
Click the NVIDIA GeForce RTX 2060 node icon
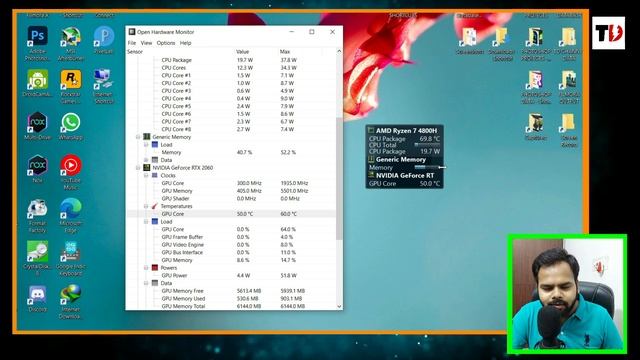coord(147,167)
